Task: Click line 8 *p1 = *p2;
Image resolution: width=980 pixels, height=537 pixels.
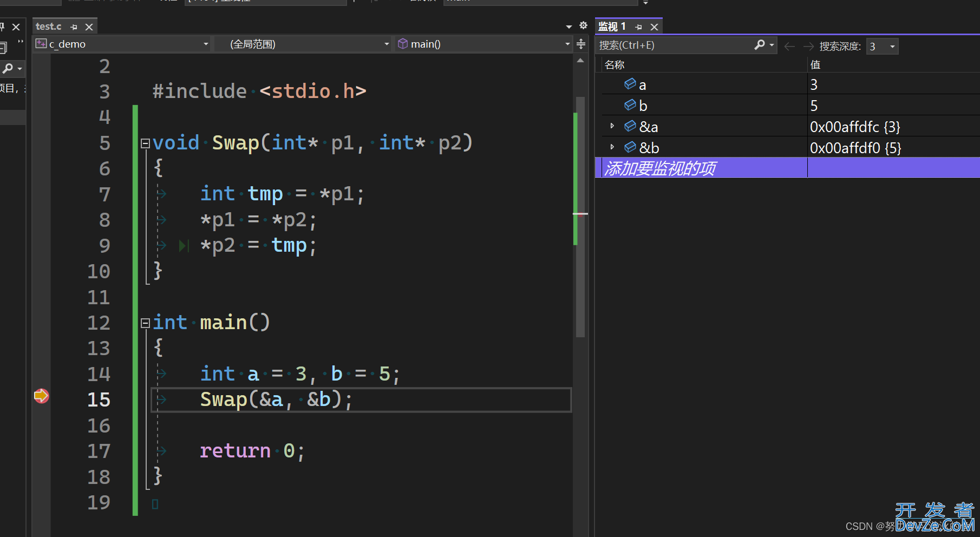Action: [258, 220]
